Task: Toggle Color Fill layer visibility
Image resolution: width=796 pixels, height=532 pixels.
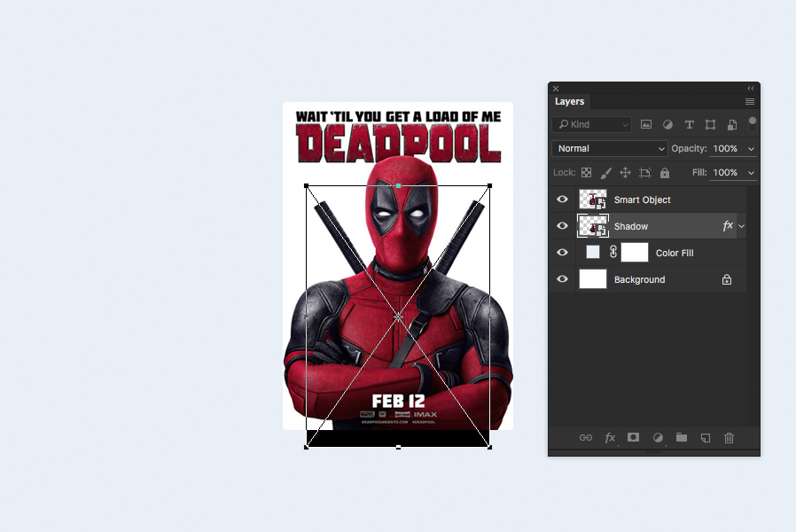Action: (x=562, y=253)
